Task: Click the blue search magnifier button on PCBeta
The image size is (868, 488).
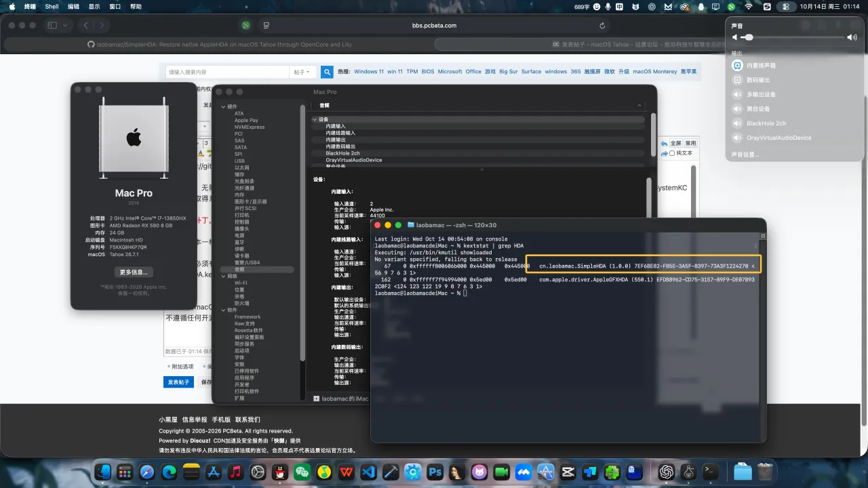Action: point(327,72)
